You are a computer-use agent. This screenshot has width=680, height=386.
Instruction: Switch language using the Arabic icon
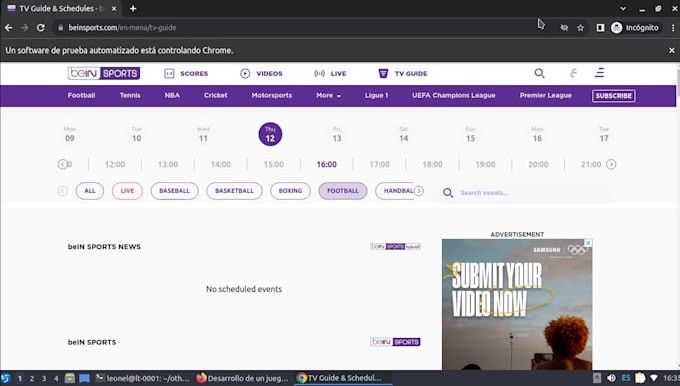[x=573, y=73]
